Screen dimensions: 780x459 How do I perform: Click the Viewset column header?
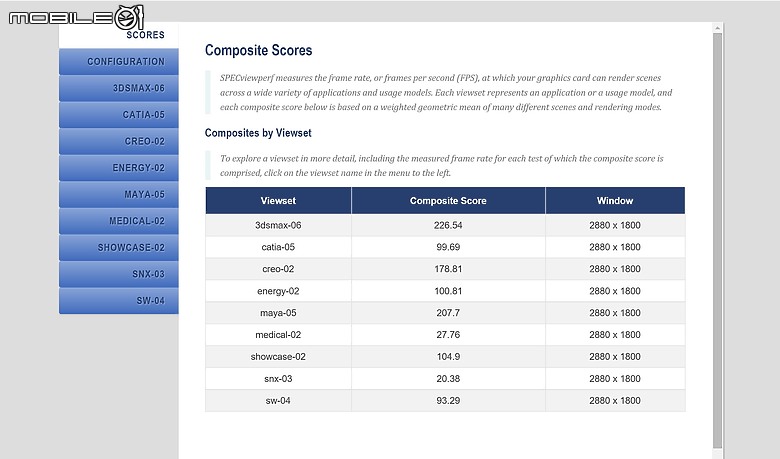(278, 201)
